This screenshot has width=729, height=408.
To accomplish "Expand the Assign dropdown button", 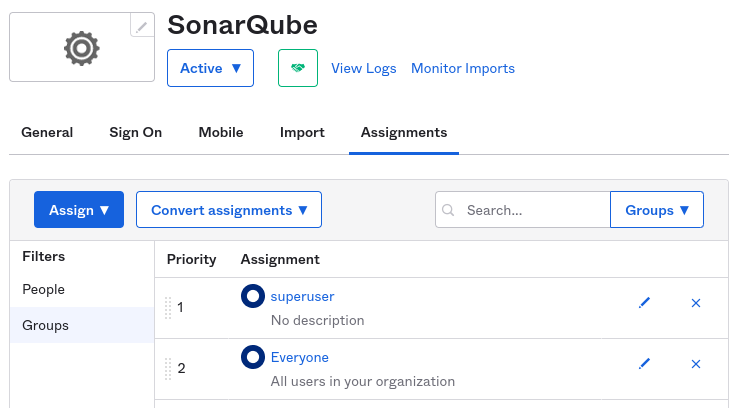I will (x=79, y=210).
